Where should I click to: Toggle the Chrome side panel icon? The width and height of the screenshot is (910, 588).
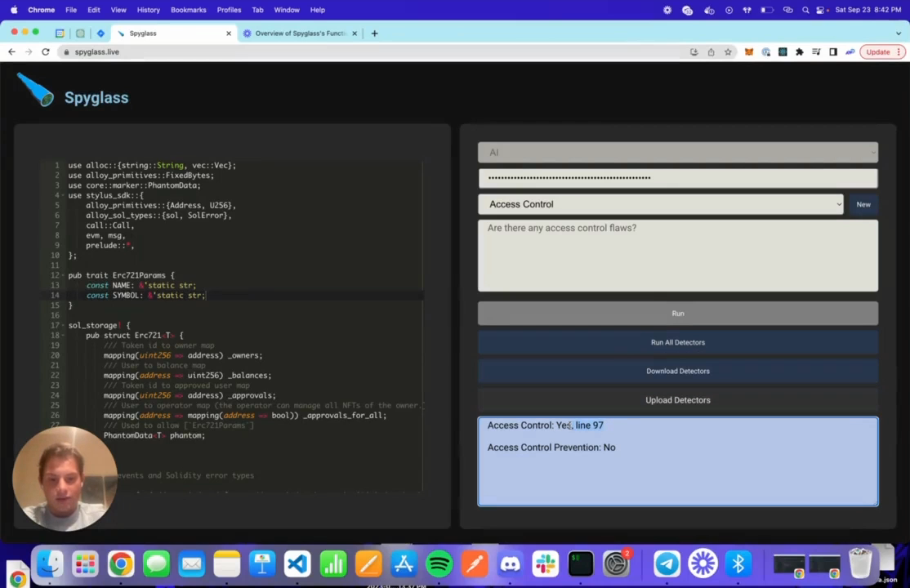pyautogui.click(x=833, y=51)
